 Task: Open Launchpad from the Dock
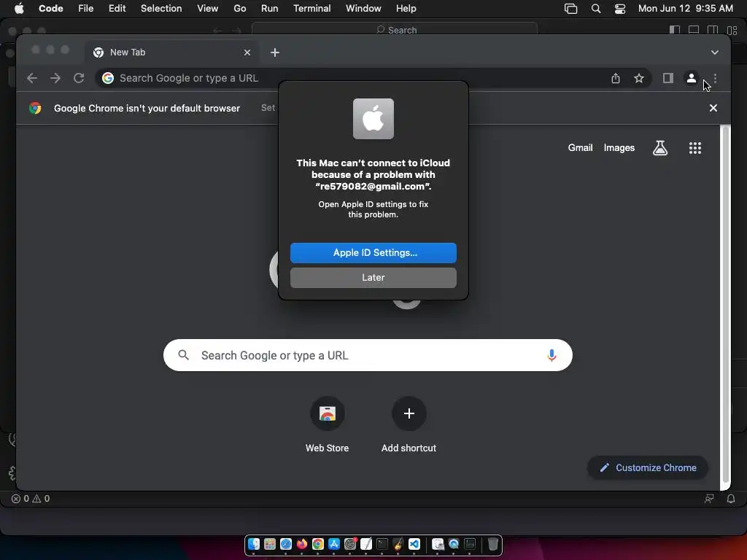pos(270,544)
